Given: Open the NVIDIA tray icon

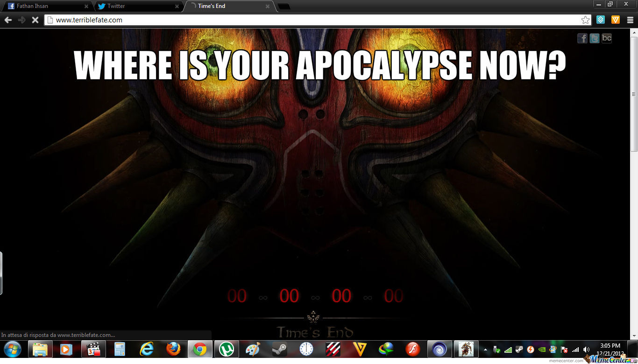Looking at the screenshot, I should [x=542, y=350].
